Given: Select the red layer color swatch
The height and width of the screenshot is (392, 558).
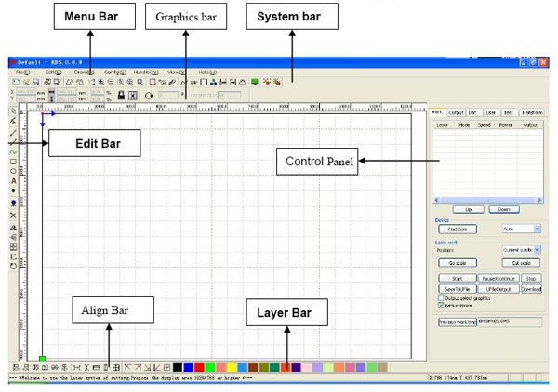Looking at the screenshot, I should coord(199,368).
